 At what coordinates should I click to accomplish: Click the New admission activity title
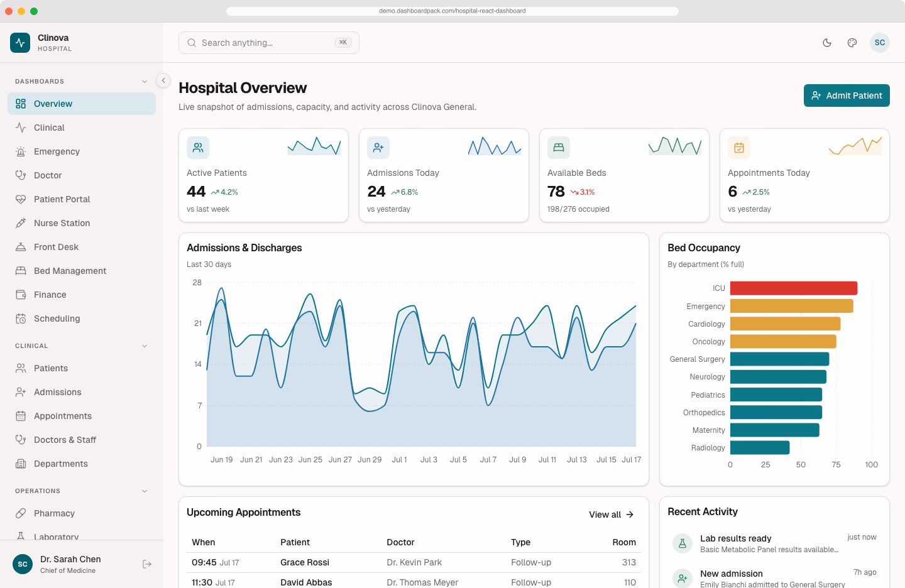[732, 574]
